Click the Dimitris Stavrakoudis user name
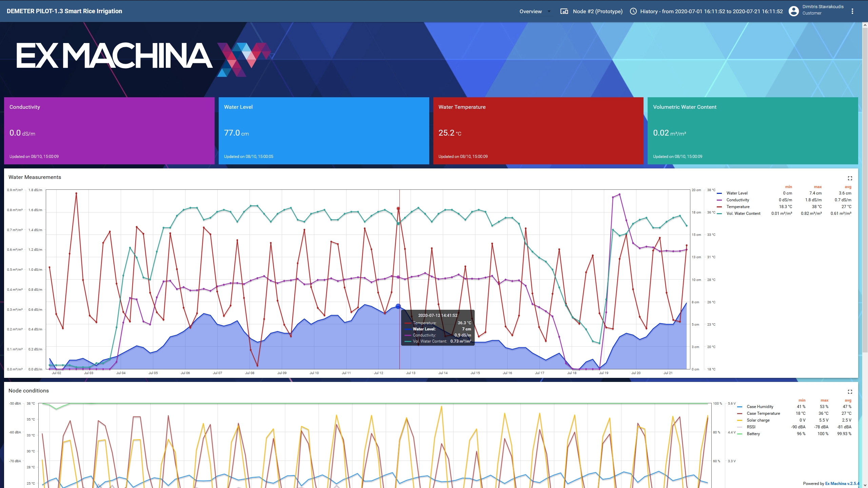The width and height of the screenshot is (868, 488). [x=823, y=7]
